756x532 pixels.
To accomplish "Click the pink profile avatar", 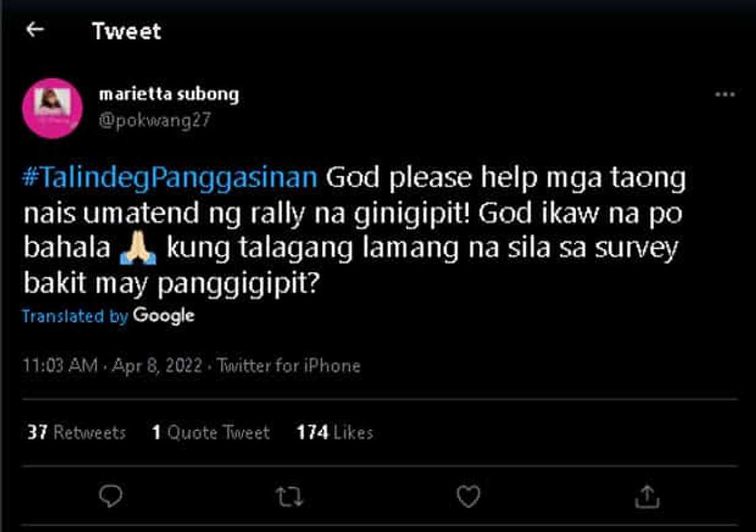I will click(53, 108).
